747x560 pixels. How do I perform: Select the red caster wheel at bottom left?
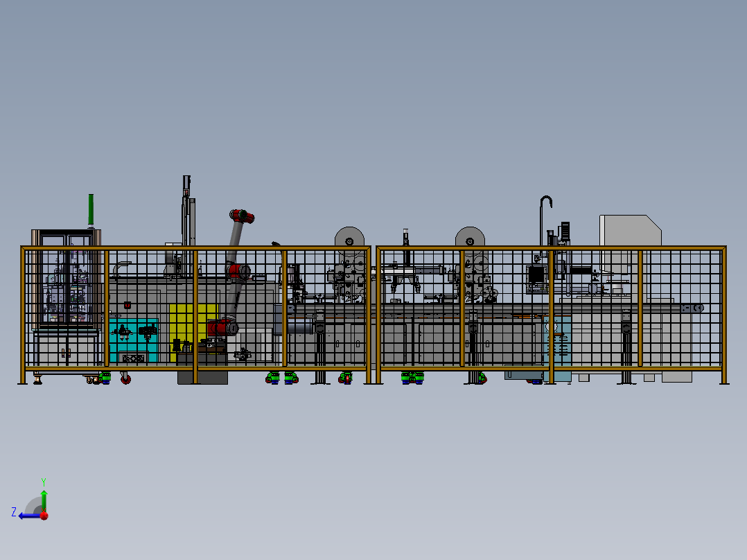pyautogui.click(x=126, y=379)
